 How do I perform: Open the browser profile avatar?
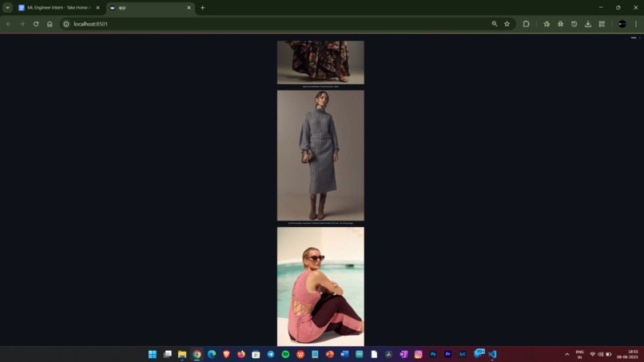(622, 24)
